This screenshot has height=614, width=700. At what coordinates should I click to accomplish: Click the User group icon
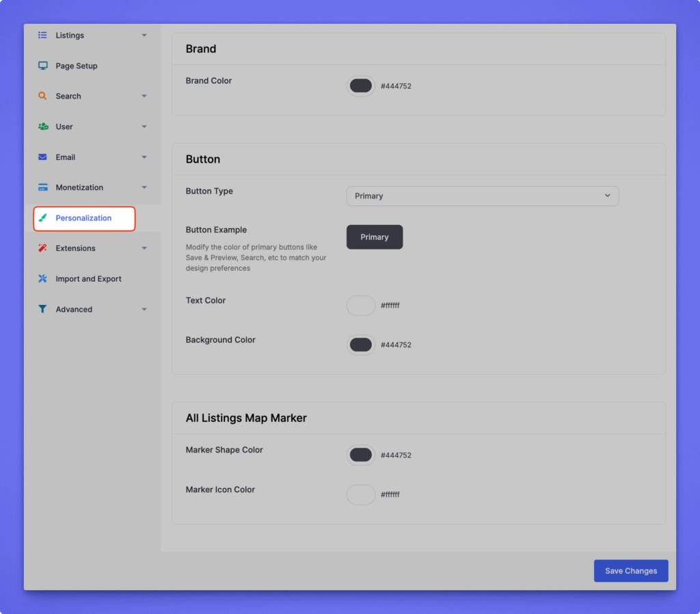coord(42,127)
